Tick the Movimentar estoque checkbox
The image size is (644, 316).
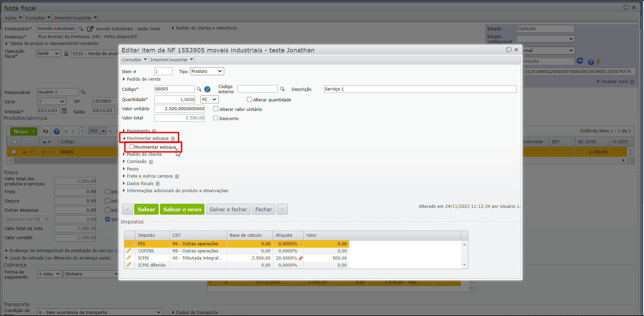[131, 147]
